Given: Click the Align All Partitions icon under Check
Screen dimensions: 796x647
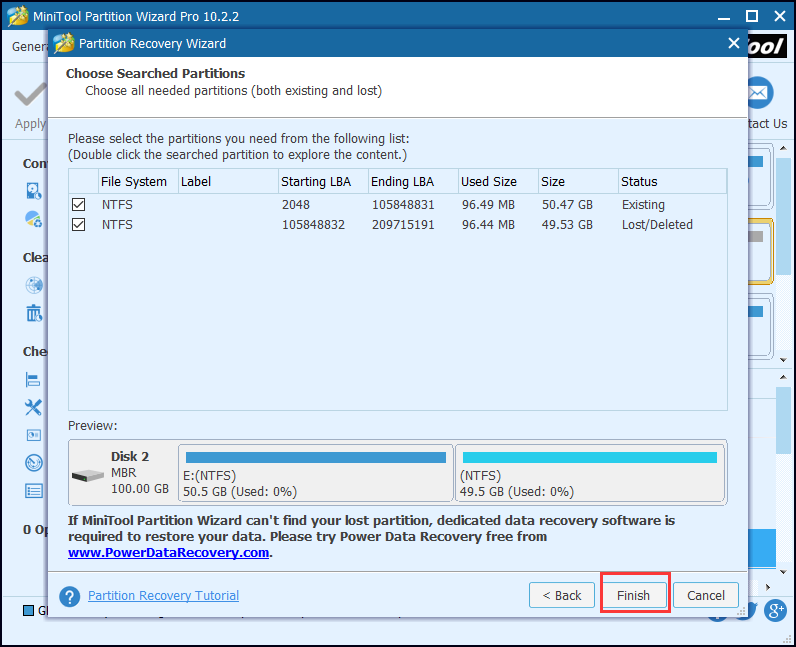Looking at the screenshot, I should (x=33, y=379).
